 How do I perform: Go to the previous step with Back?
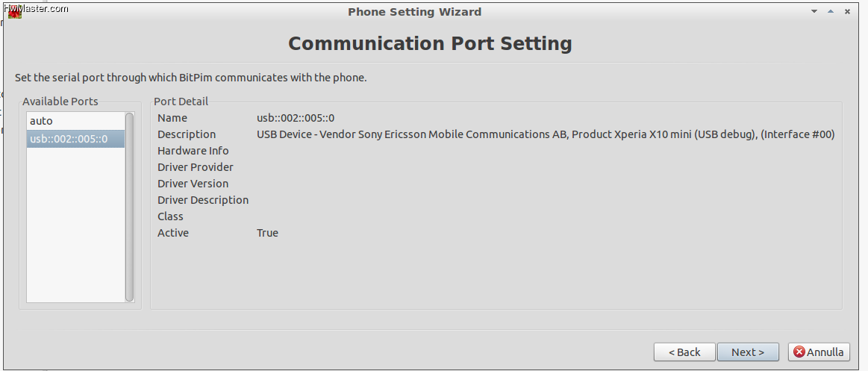click(x=684, y=352)
